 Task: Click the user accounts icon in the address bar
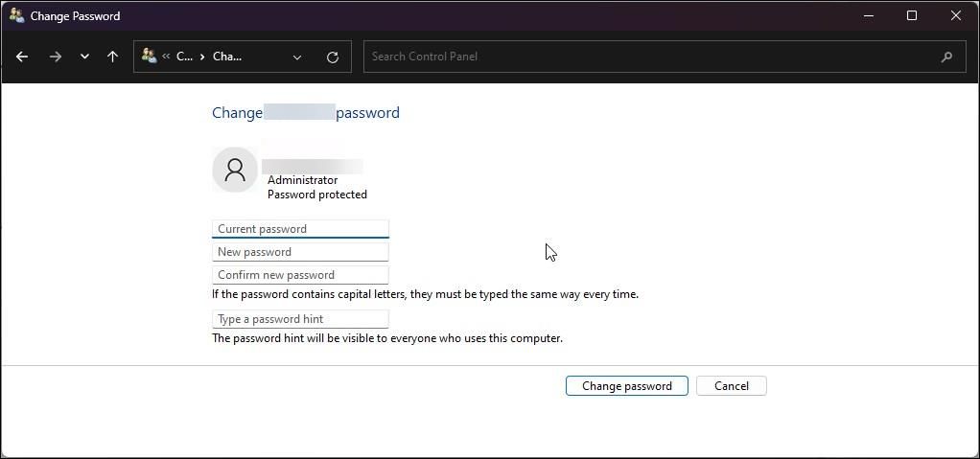[149, 57]
